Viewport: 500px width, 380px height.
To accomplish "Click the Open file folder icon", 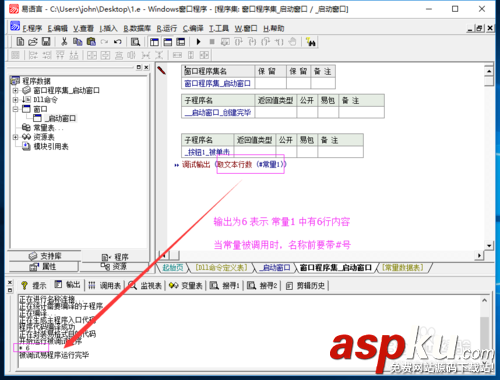I will point(33,42).
